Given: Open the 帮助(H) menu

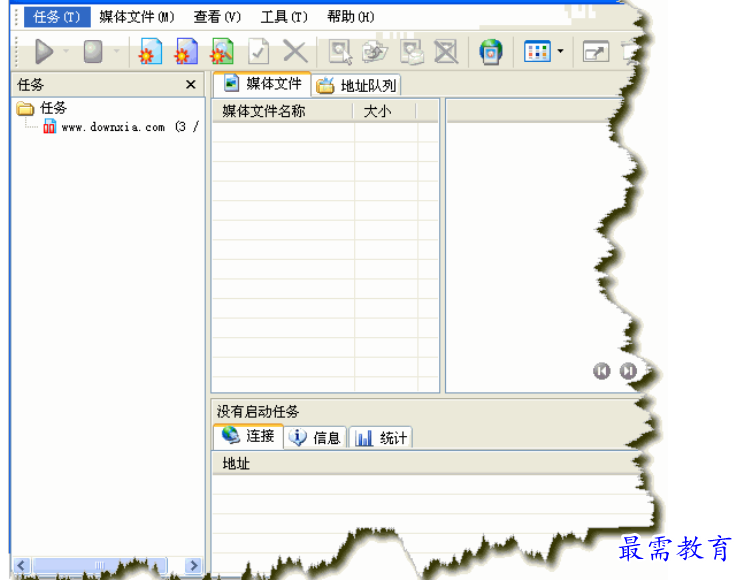Looking at the screenshot, I should coord(351,17).
